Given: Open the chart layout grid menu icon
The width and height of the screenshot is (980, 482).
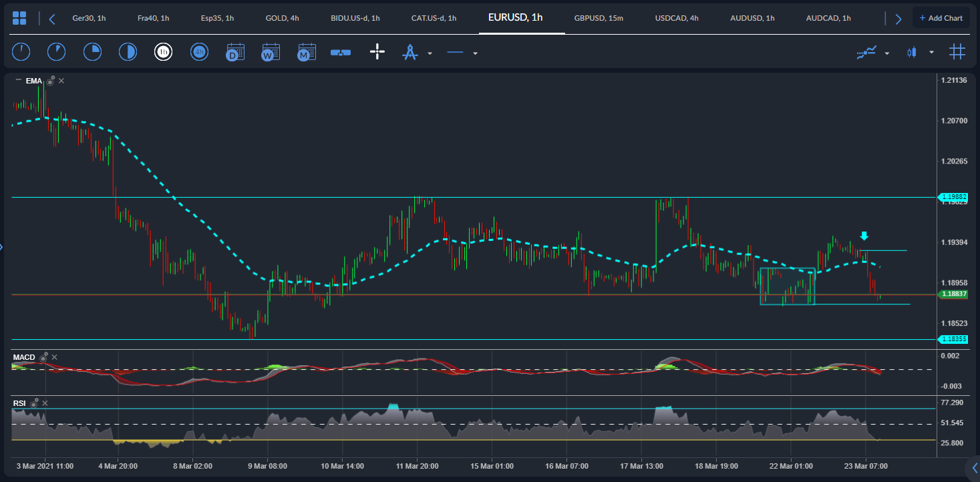Looking at the screenshot, I should click(19, 18).
